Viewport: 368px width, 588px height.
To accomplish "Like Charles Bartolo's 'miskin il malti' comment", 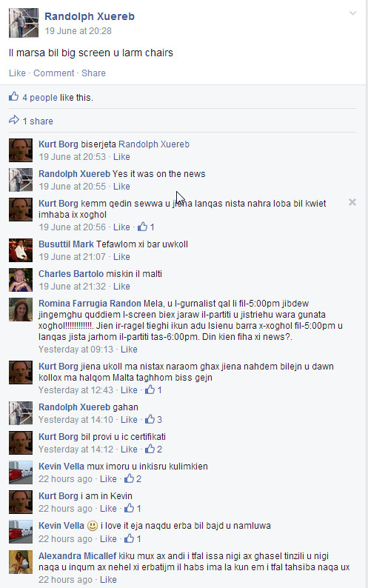I will 121,286.
